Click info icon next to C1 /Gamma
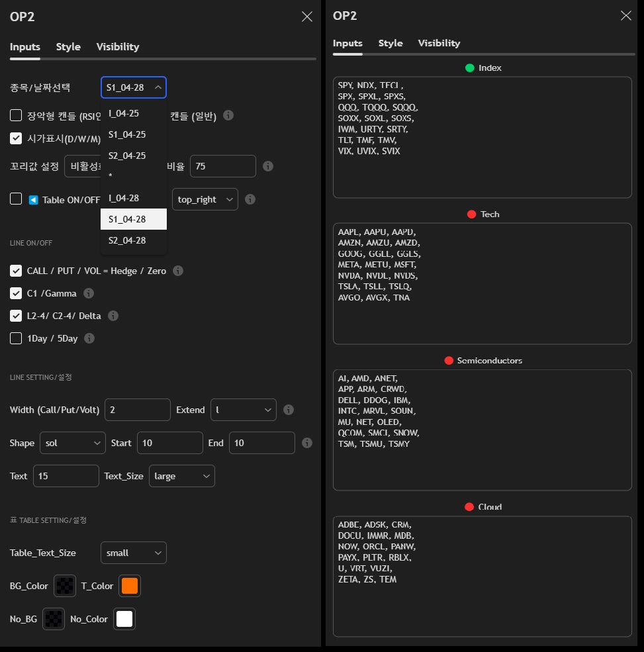The image size is (644, 652). pos(89,293)
